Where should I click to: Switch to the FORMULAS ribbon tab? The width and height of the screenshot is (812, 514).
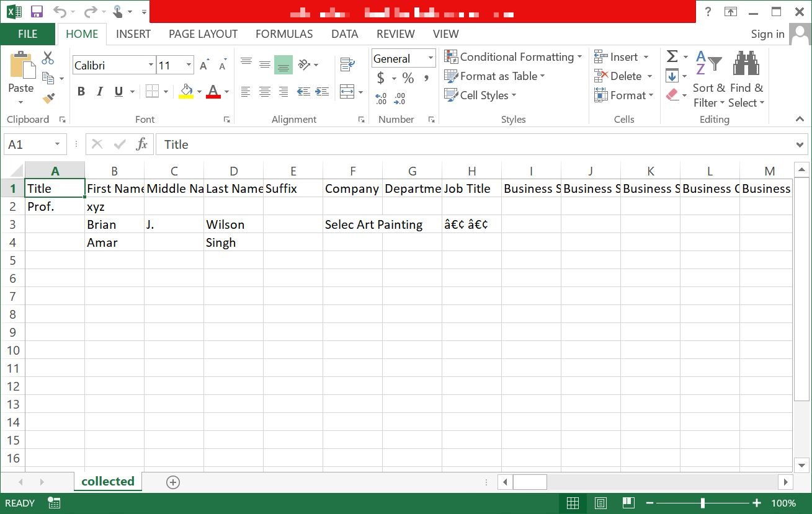pyautogui.click(x=284, y=34)
